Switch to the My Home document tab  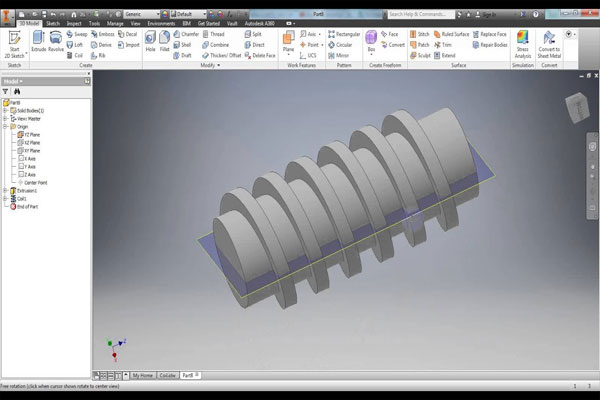coord(144,374)
